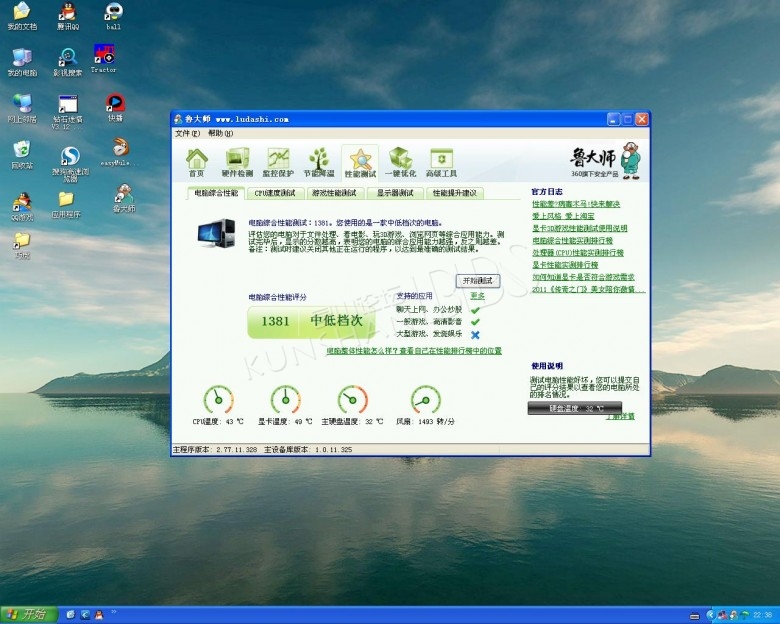Select easyMule desktop shortcut
780x624 pixels.
click(120, 152)
